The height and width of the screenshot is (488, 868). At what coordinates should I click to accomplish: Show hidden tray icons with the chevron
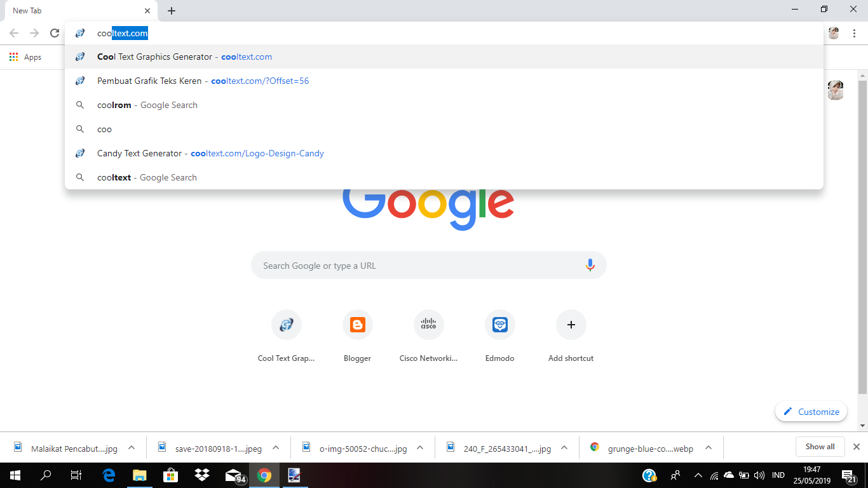[698, 475]
